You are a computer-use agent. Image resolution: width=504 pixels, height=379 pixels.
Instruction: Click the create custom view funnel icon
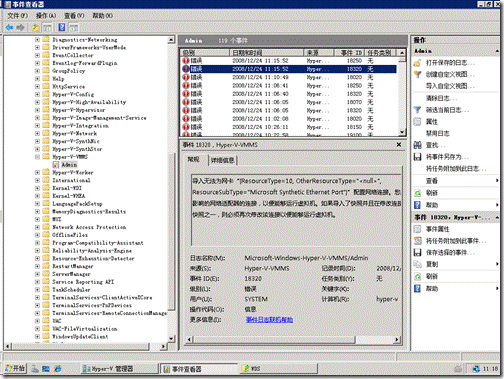pyautogui.click(x=417, y=74)
